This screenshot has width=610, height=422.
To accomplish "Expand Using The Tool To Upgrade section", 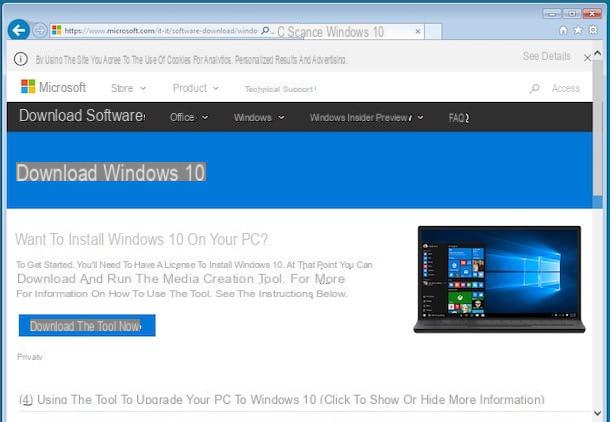I will click(282, 399).
